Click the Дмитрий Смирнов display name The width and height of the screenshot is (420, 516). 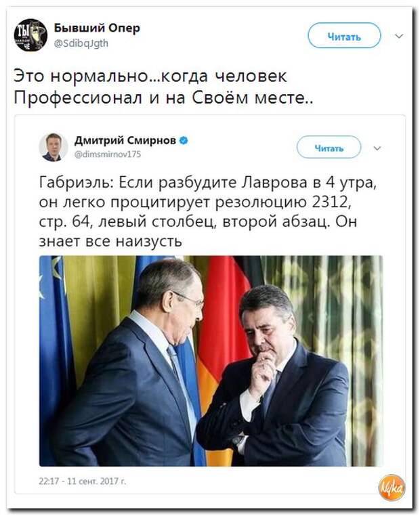tap(125, 141)
